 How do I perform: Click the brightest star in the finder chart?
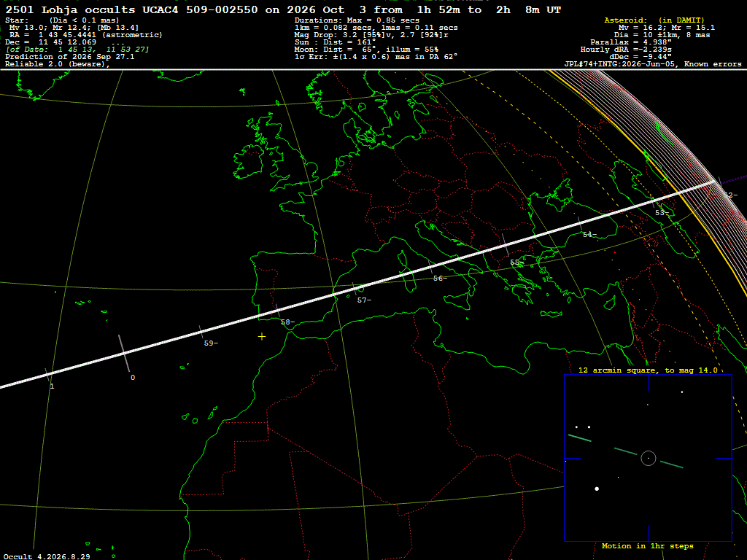point(597,489)
